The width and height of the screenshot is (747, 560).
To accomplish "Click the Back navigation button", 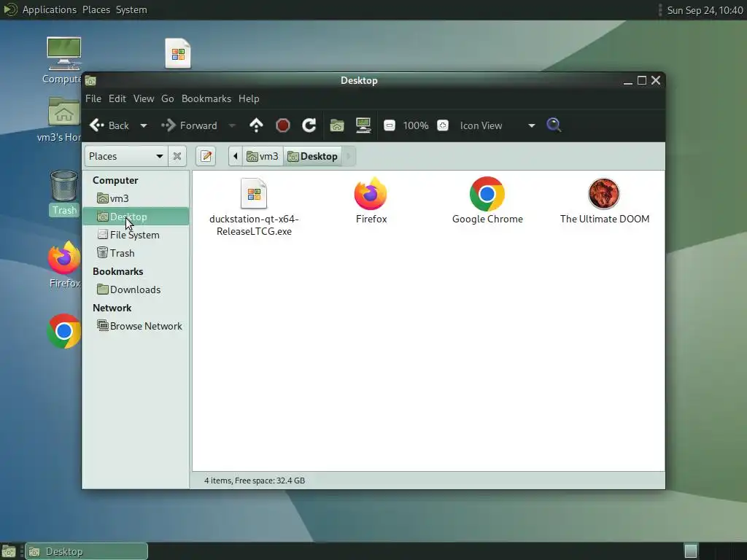I will point(109,125).
